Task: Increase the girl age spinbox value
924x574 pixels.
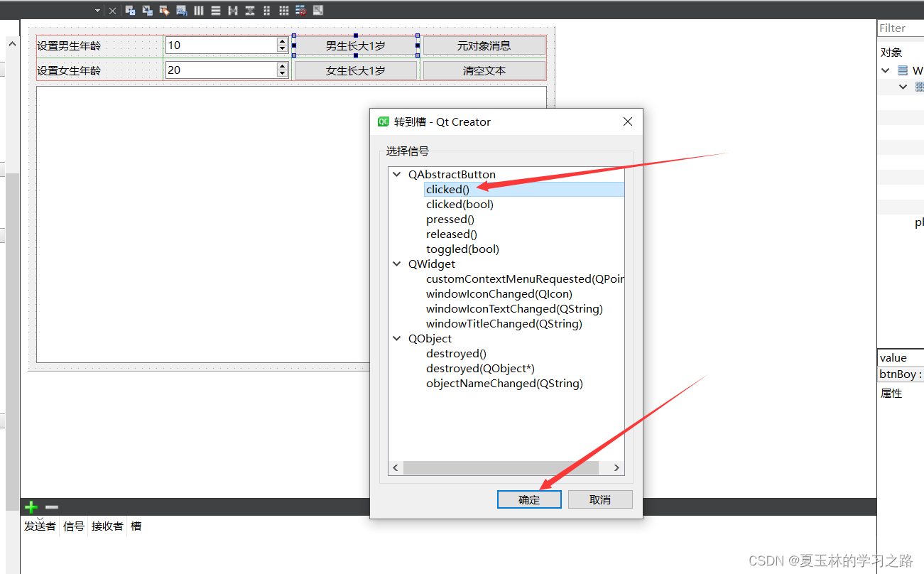Action: point(283,66)
